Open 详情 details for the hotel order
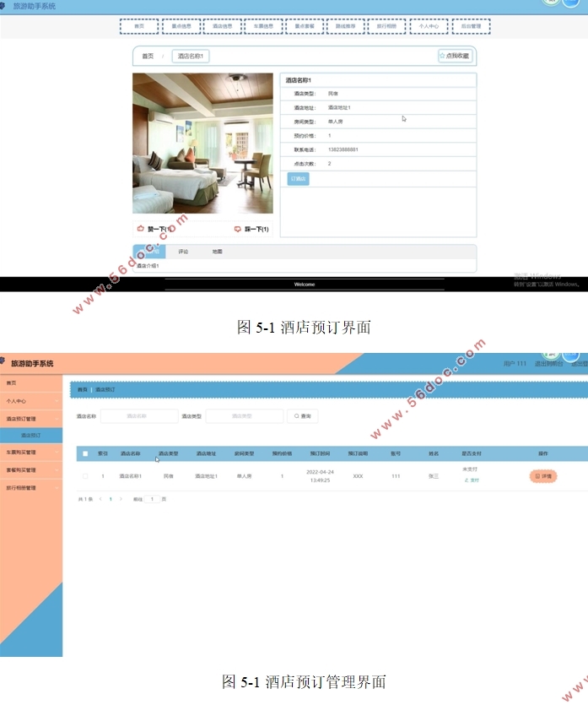The height and width of the screenshot is (705, 588). pos(543,476)
